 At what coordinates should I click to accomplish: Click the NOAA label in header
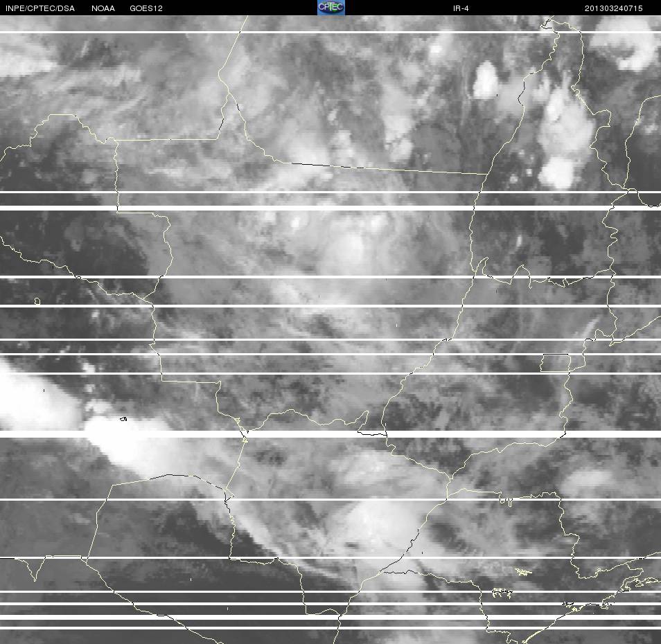coord(103,8)
